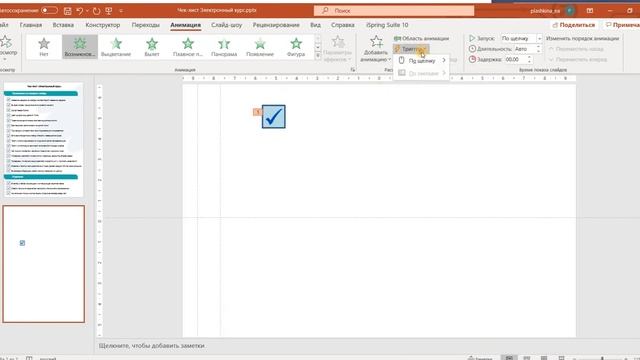Choose the Возникновение animation effect
Screen dimensions: 640x360
(x=80, y=47)
